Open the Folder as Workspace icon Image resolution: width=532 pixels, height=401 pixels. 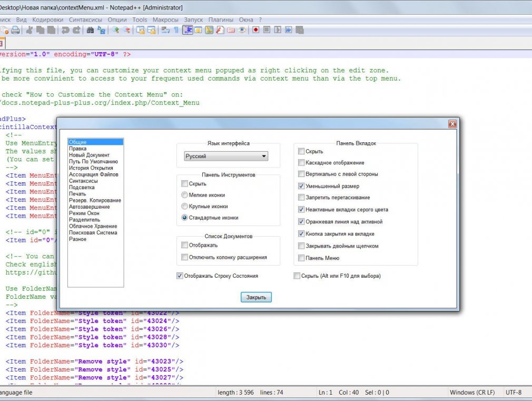pos(231,30)
